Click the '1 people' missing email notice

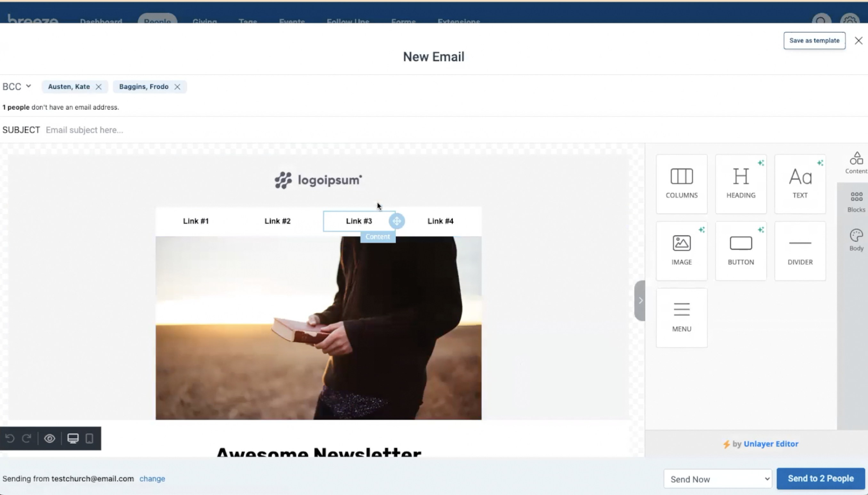60,107
